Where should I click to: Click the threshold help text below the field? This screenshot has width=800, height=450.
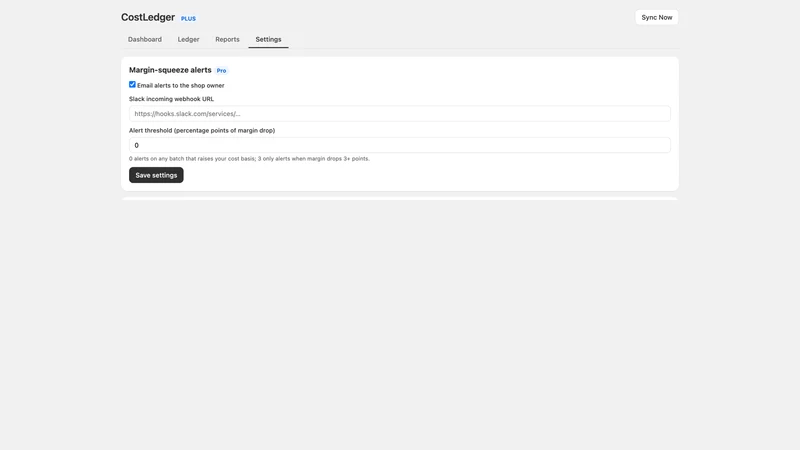249,159
